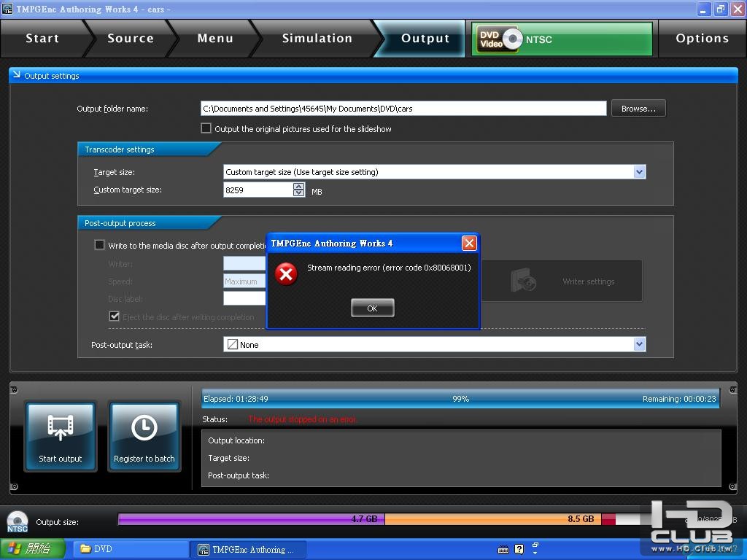Minimize the TMPGEnc Authoring Works window
This screenshot has height=560, width=747.
coord(703,9)
